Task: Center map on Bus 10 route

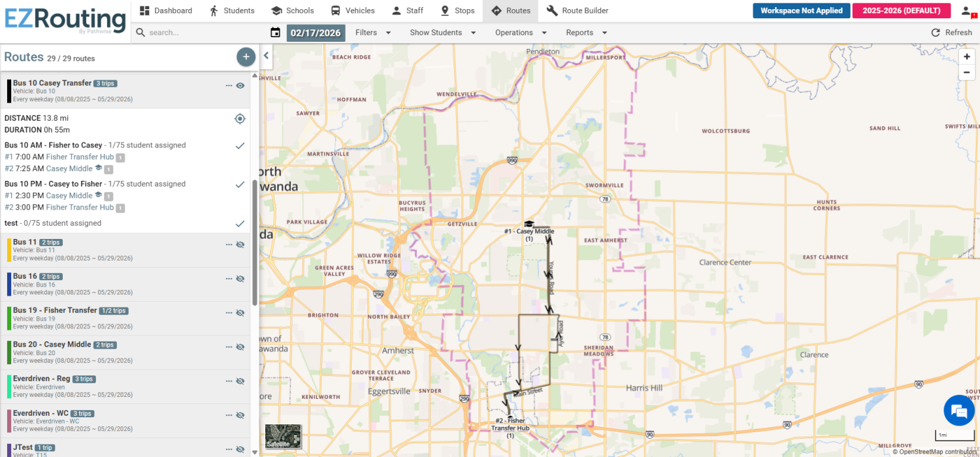Action: coord(240,118)
